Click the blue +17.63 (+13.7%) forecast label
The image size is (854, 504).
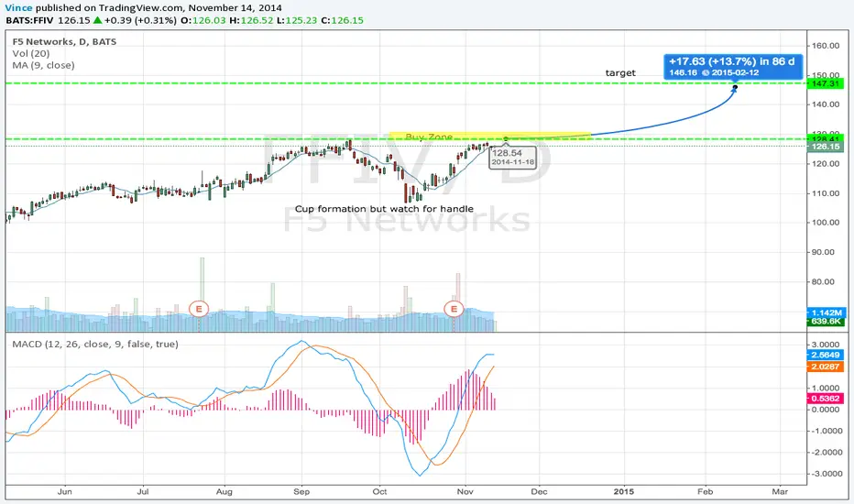732,67
